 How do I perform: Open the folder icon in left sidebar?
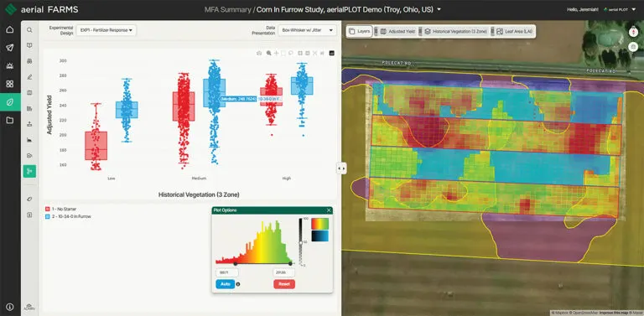click(x=10, y=120)
